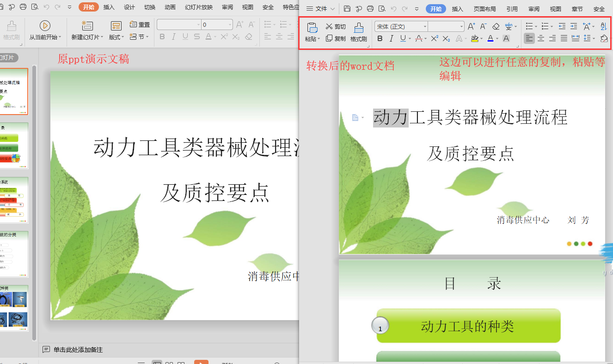The image size is (613, 364).
Task: Open strikethrough red A color button in Word
Action: pyautogui.click(x=418, y=39)
